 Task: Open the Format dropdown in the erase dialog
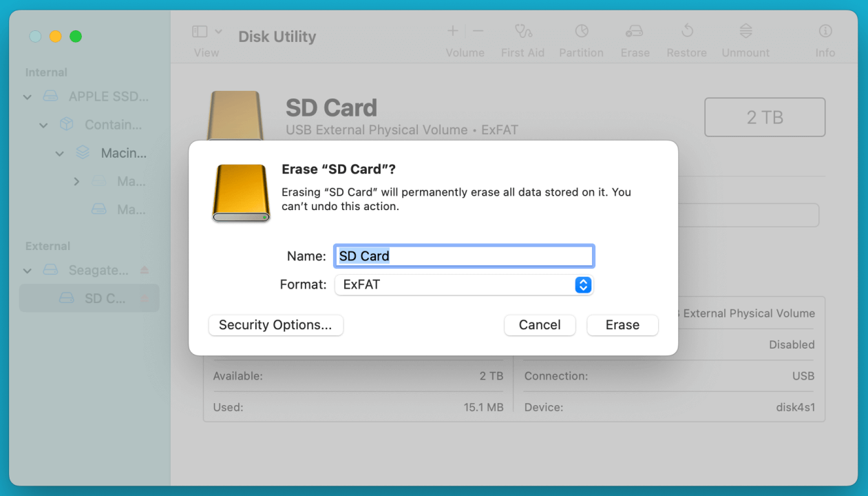582,285
